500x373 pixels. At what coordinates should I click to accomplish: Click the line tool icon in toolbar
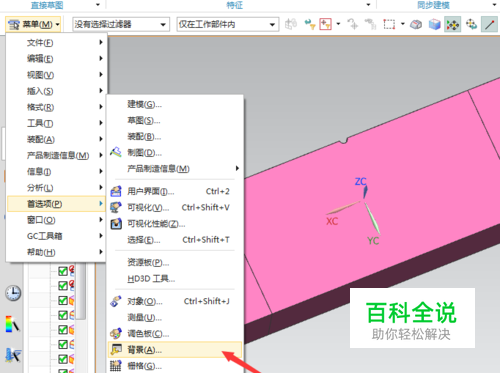489,24
